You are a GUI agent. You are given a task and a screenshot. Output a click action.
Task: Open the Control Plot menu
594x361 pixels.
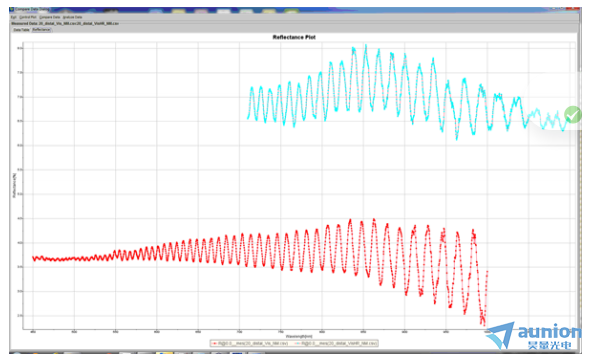pos(28,17)
